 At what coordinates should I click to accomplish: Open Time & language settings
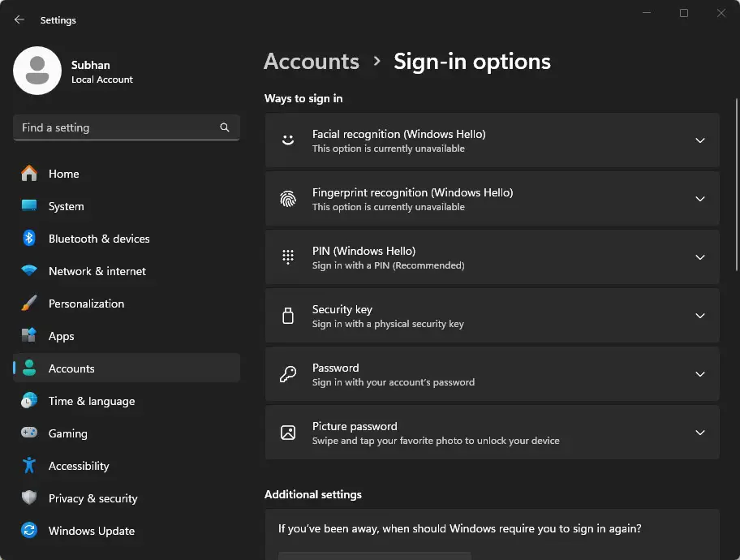pyautogui.click(x=127, y=401)
